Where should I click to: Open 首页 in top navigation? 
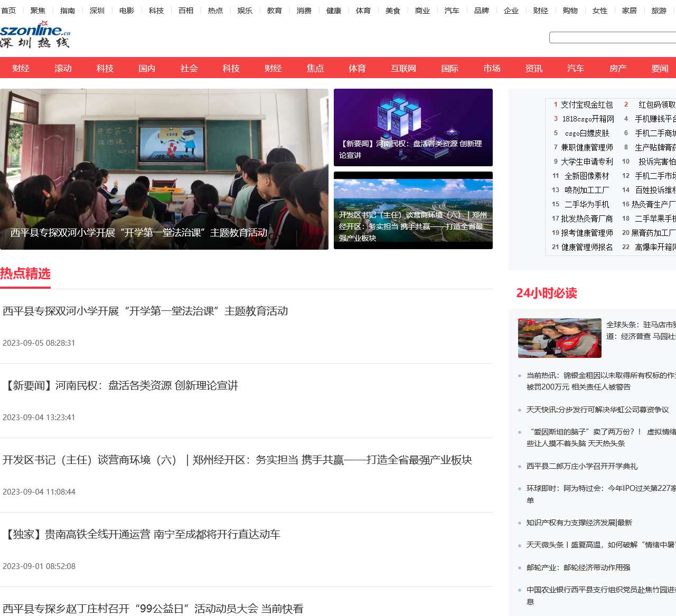coord(8,11)
